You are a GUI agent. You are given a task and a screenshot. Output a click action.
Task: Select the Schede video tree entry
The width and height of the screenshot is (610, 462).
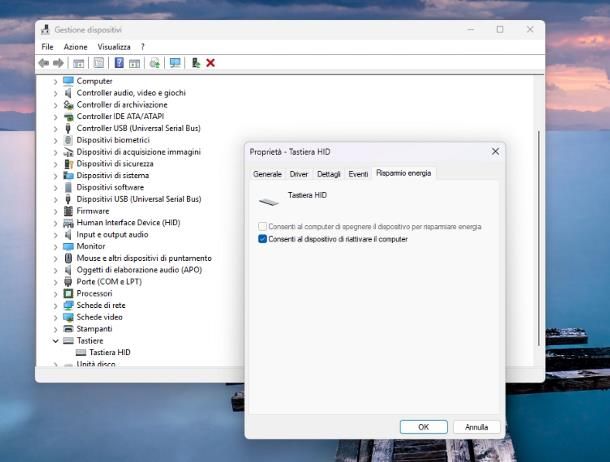coord(99,317)
